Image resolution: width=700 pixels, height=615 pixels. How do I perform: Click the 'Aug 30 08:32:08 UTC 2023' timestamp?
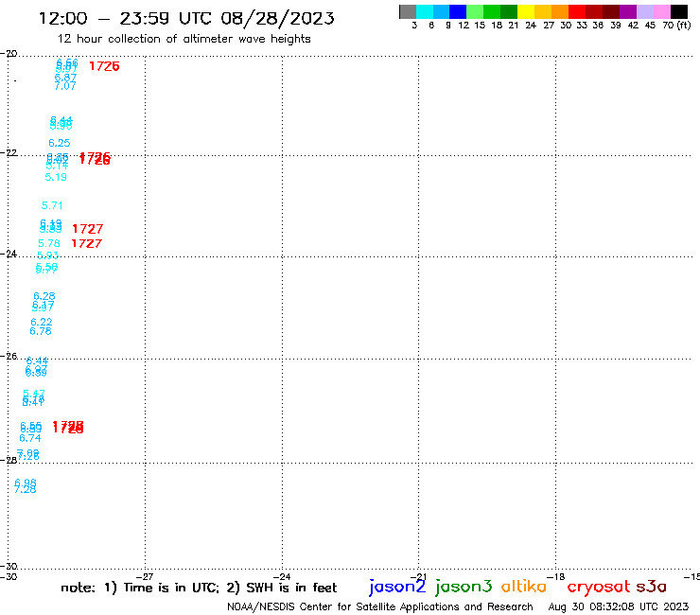(x=619, y=606)
